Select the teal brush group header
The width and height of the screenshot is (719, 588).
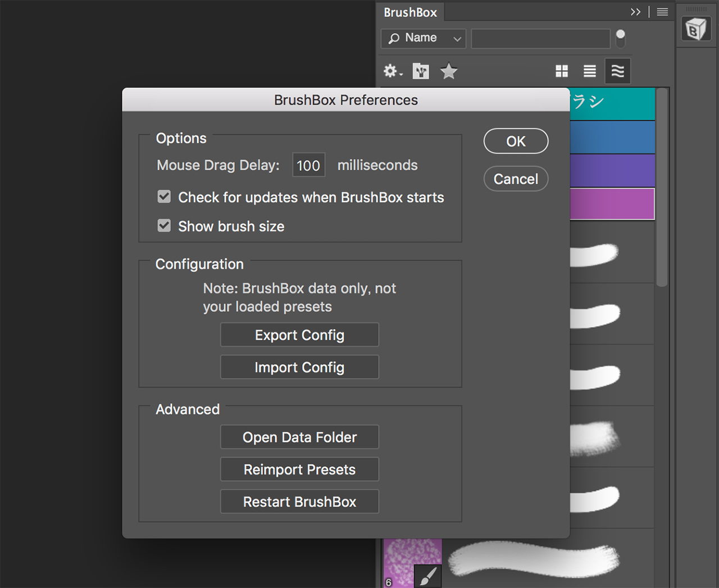pyautogui.click(x=613, y=104)
